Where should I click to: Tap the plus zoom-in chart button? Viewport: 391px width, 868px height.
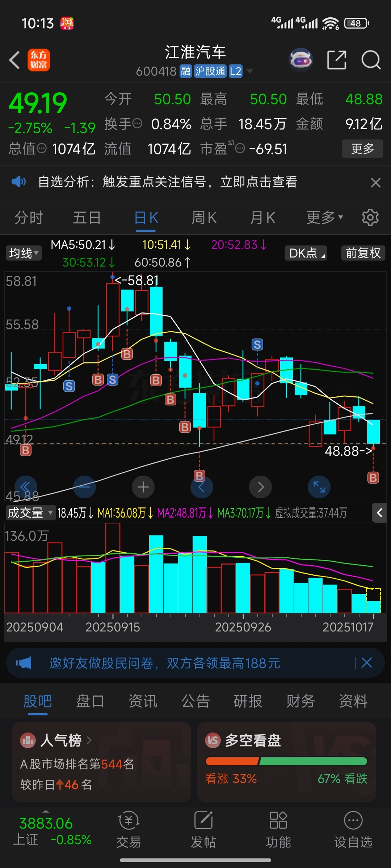[x=143, y=487]
